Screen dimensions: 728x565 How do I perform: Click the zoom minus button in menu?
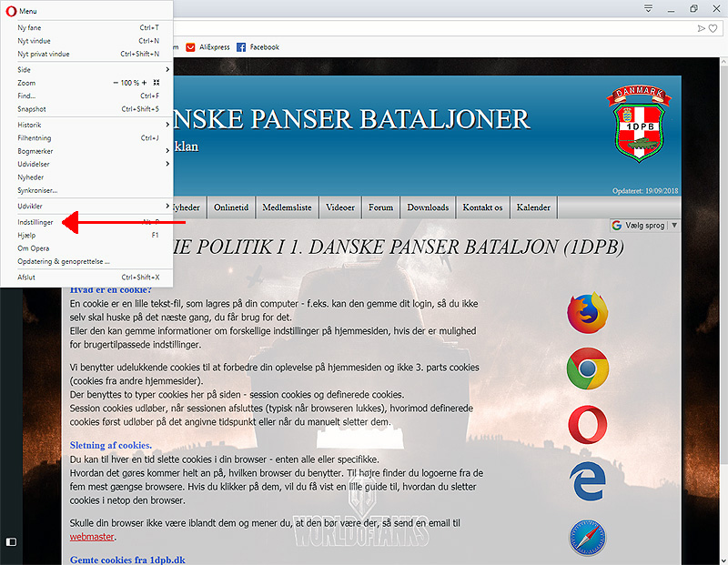click(x=115, y=83)
